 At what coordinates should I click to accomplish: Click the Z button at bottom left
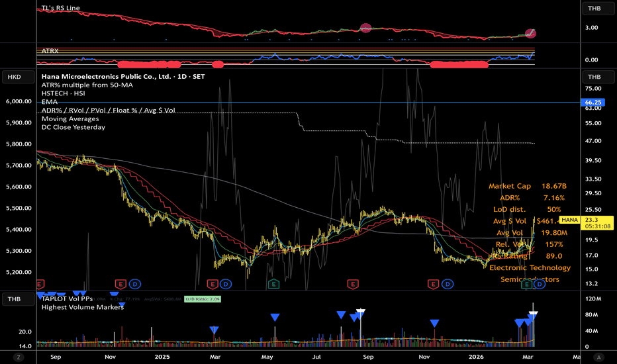click(18, 357)
